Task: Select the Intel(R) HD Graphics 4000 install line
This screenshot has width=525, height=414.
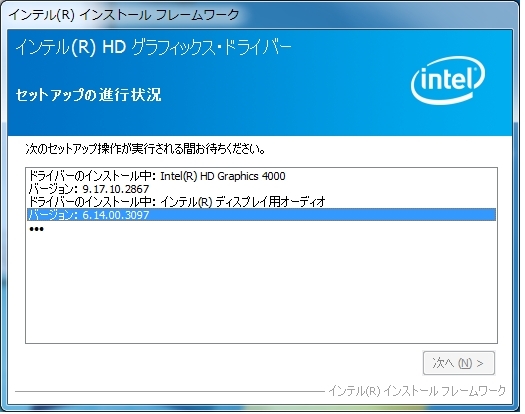Action: [261, 176]
